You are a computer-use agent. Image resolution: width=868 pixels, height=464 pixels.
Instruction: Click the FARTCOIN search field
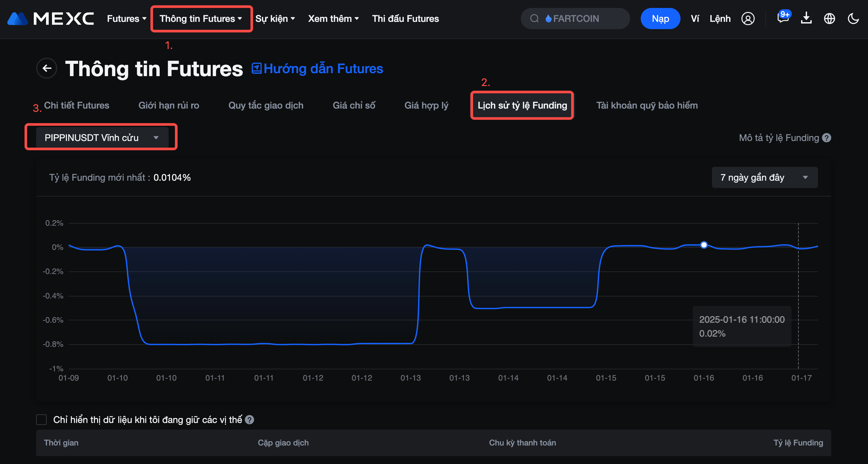pyautogui.click(x=575, y=19)
